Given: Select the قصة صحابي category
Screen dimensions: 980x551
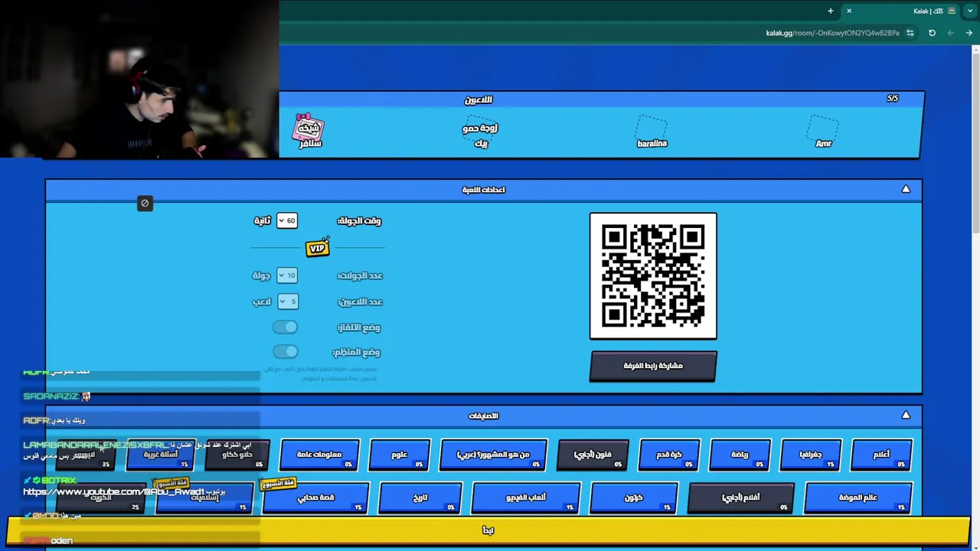Looking at the screenshot, I should (316, 497).
